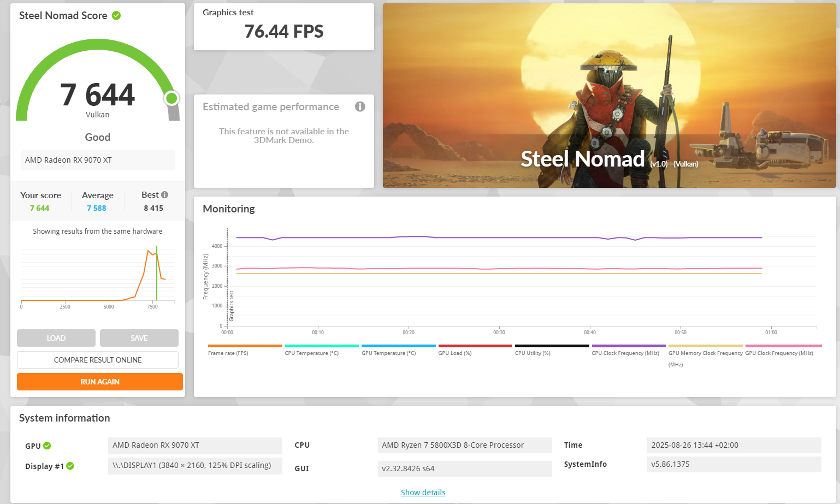
Task: Click the GUI version v2.32.8426 s64
Action: pos(465,469)
